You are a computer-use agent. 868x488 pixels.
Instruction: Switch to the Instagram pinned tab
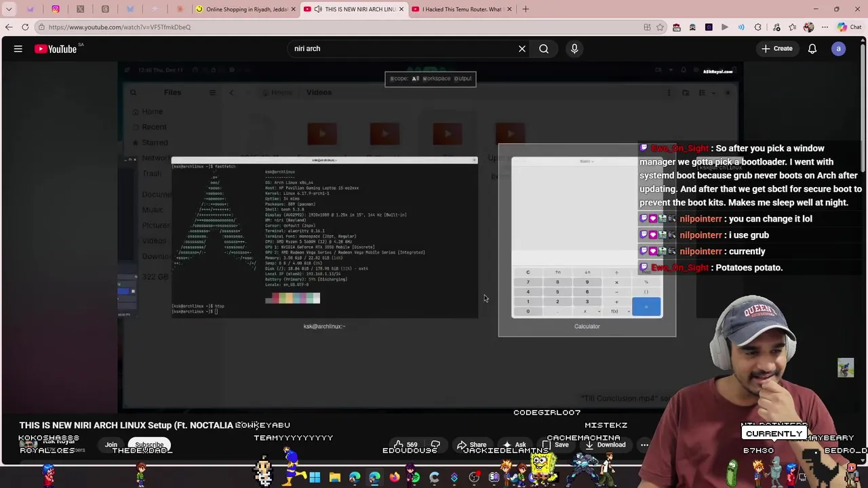[56, 9]
